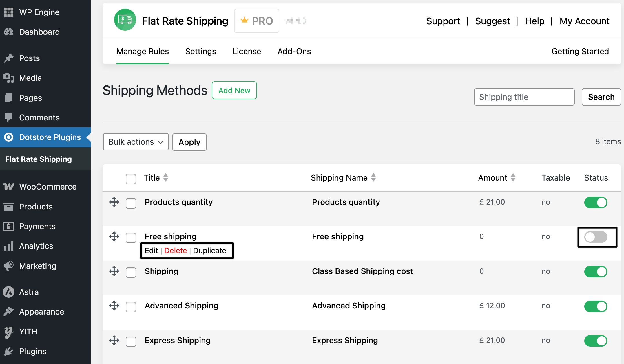Click the Plugins plug icon
Image resolution: width=624 pixels, height=364 pixels.
[x=9, y=351]
